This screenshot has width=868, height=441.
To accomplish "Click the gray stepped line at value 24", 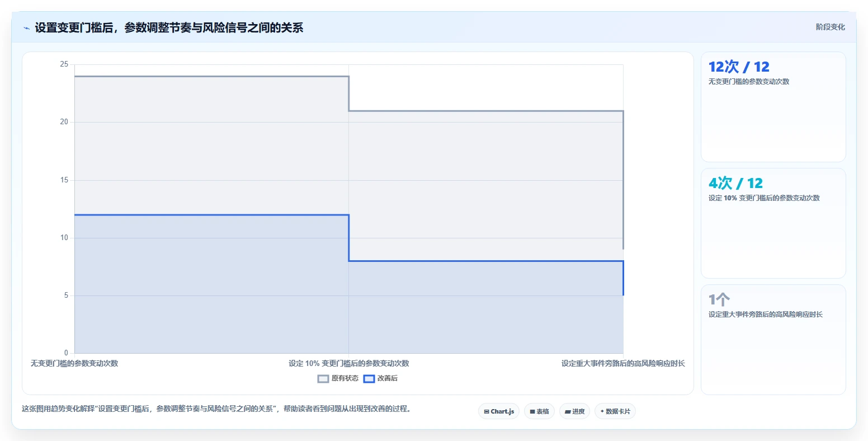I will click(x=211, y=76).
